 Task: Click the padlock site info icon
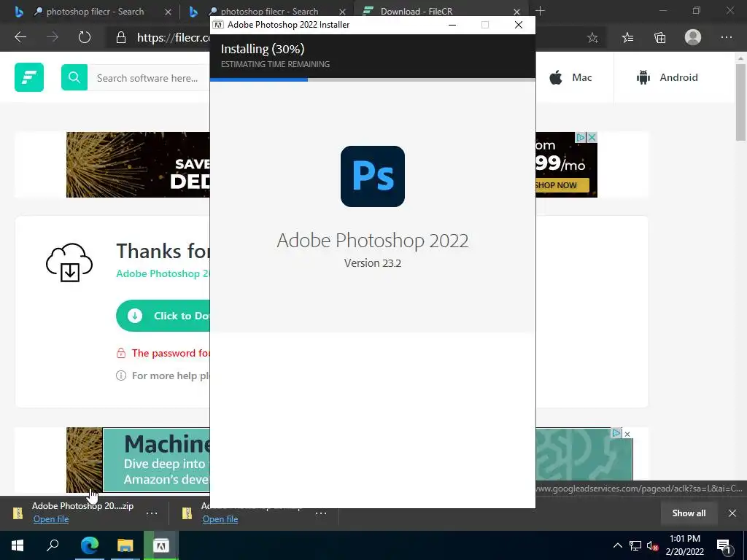pyautogui.click(x=121, y=38)
